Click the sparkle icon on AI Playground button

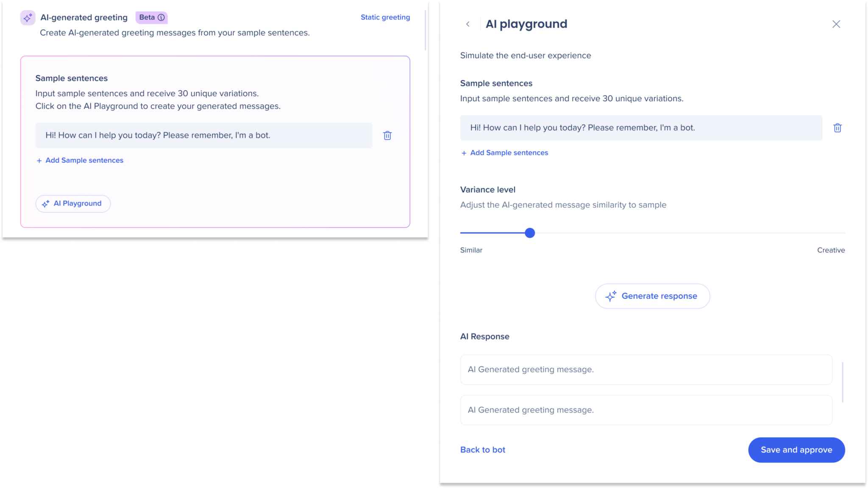click(46, 203)
